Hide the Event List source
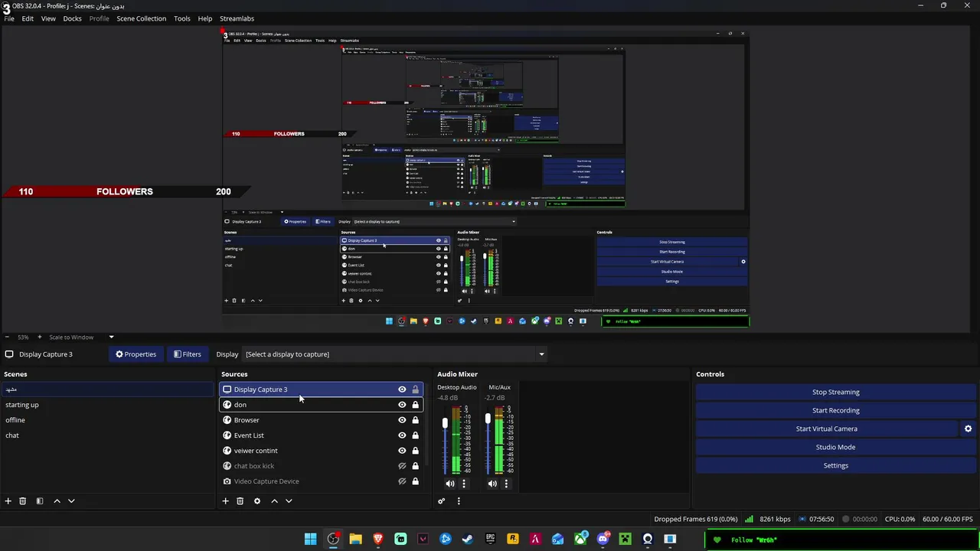The width and height of the screenshot is (980, 551). [x=402, y=435]
